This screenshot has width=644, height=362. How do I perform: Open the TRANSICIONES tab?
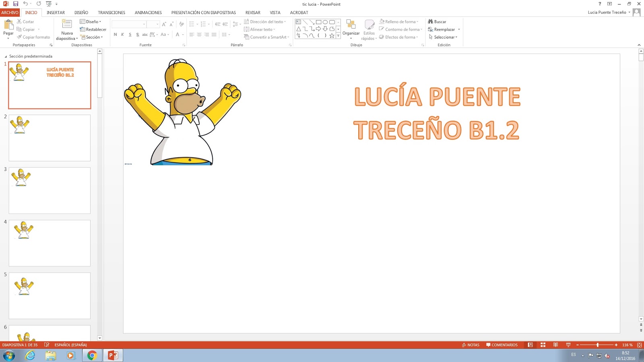111,12
